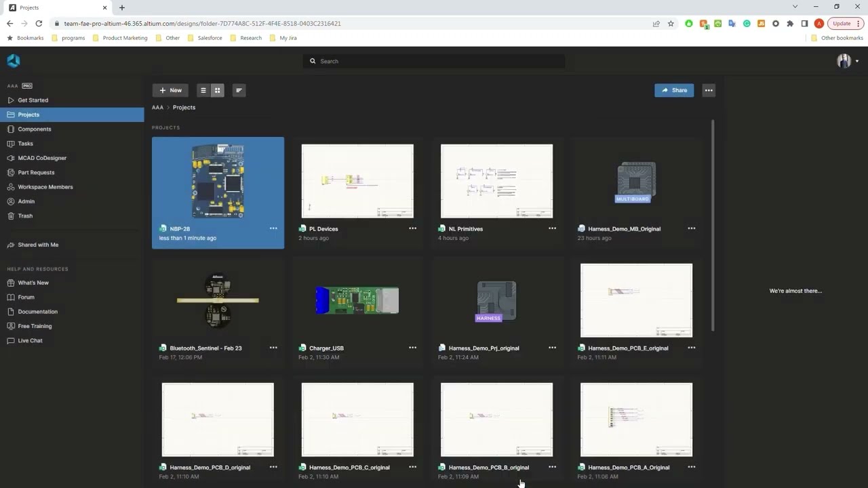Go to MCAD CoDesigner section

click(42, 158)
